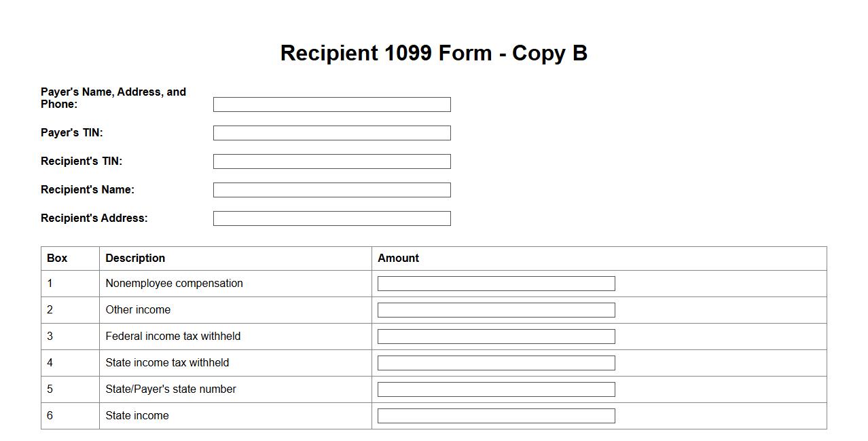
Task: Click the Box 6 State income amount field
Action: 496,416
